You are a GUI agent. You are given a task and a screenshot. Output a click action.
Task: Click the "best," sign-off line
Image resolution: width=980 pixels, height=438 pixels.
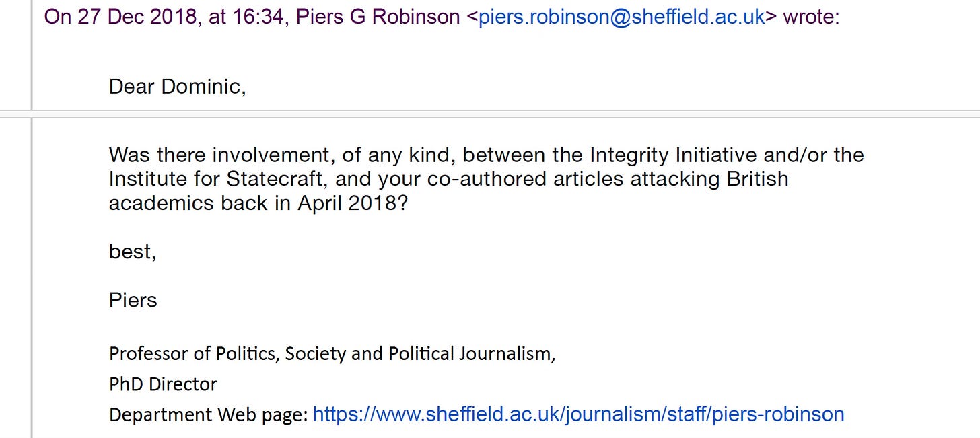click(133, 252)
